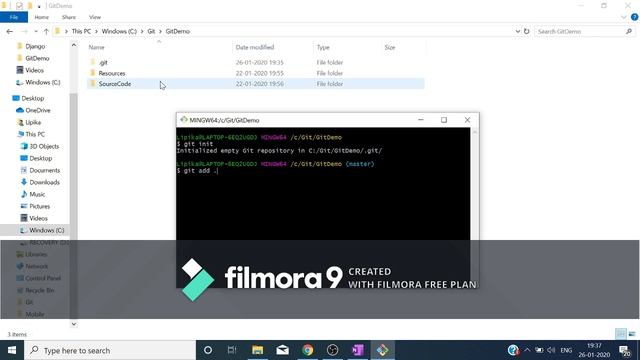Select Django in Quick access
The width and height of the screenshot is (640, 360).
point(35,47)
